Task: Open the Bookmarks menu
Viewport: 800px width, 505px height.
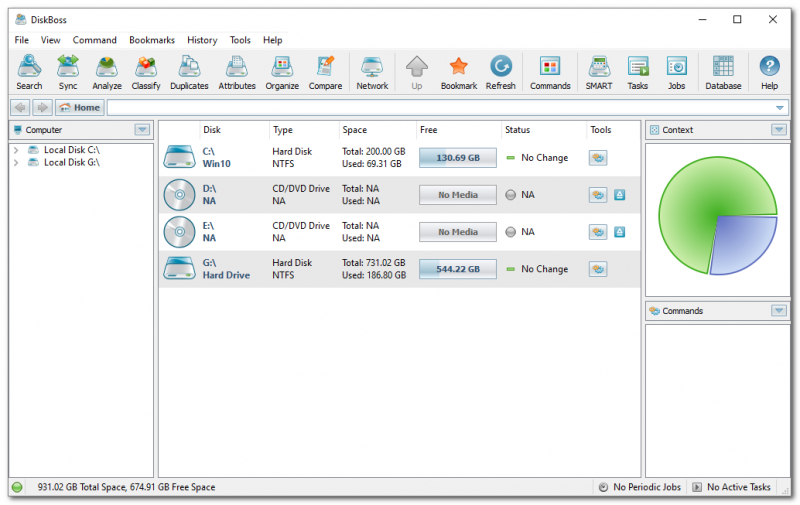Action: pyautogui.click(x=152, y=40)
